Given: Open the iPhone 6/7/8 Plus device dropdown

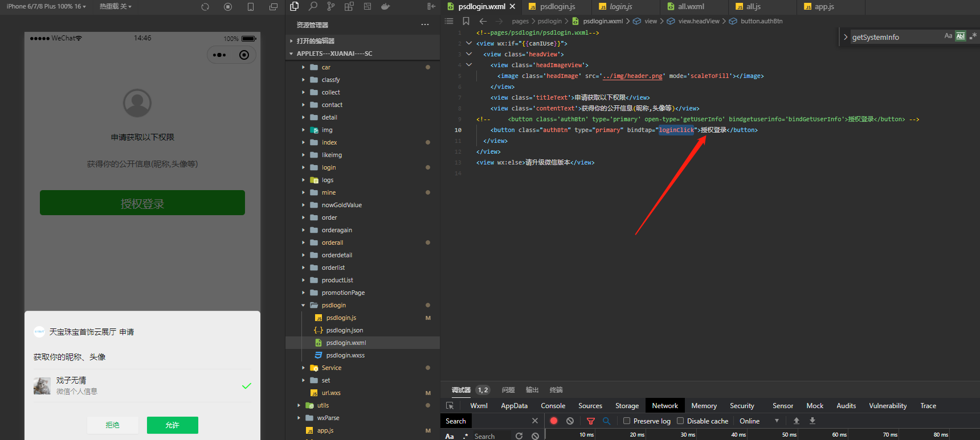Looking at the screenshot, I should (x=46, y=6).
